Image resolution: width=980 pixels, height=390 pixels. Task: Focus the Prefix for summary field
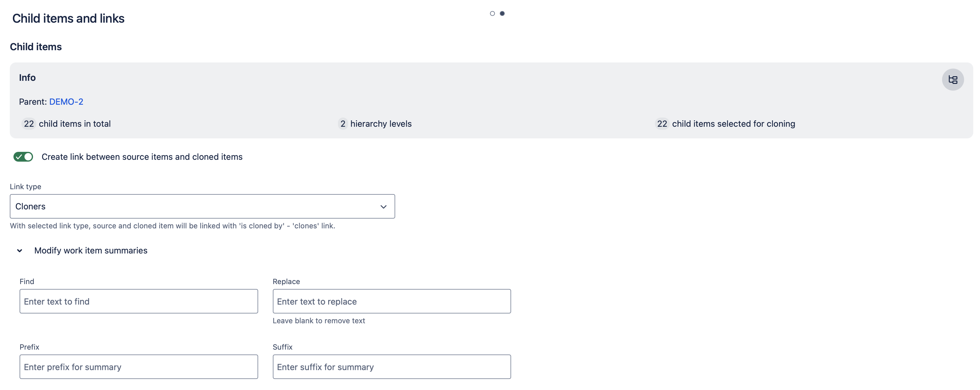[x=139, y=367]
